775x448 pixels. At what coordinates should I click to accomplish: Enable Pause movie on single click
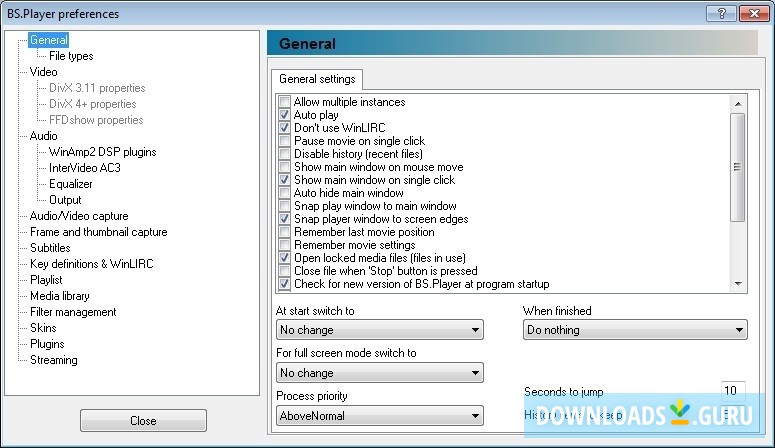(284, 141)
